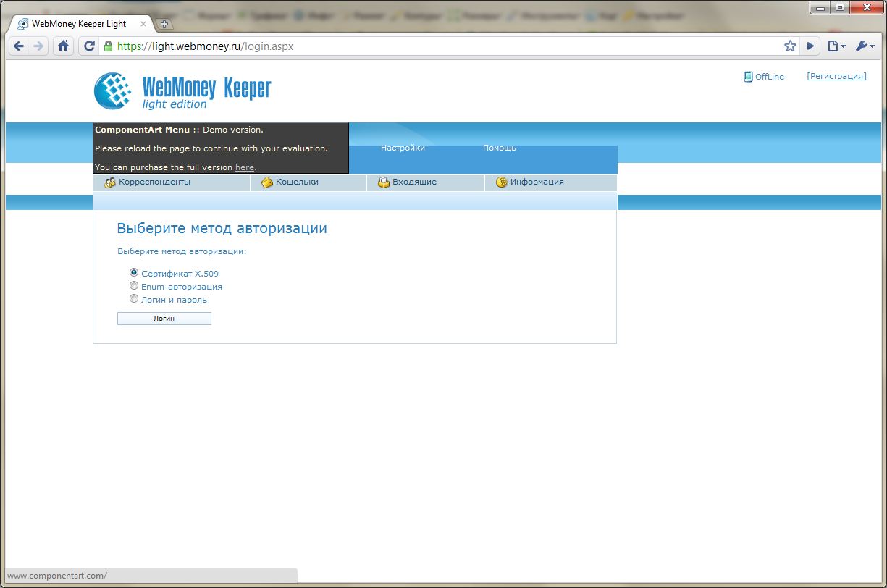
Task: Reload the WebMoney login page
Action: point(90,46)
